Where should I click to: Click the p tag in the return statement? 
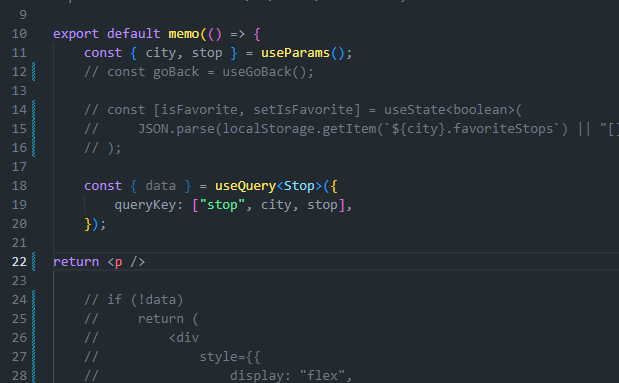pos(118,263)
